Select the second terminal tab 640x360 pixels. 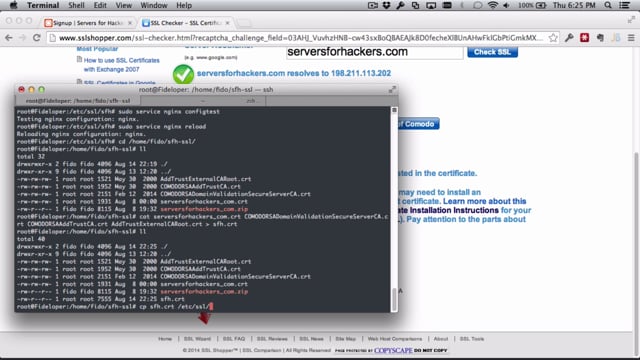point(203,100)
